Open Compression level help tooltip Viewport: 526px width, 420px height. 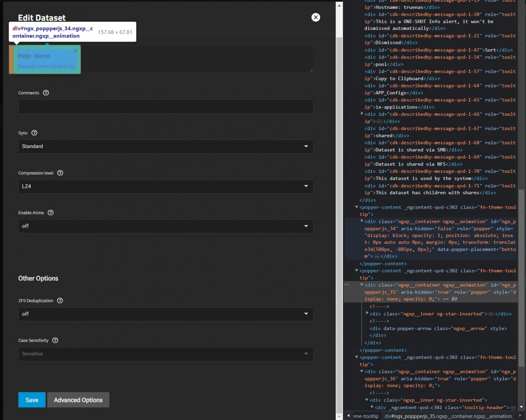tap(60, 173)
